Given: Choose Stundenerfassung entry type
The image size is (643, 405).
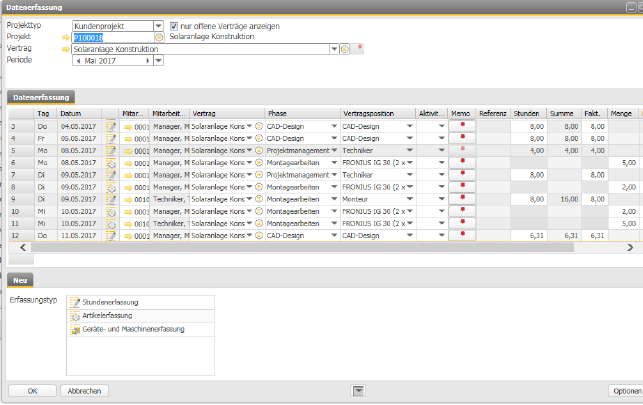Looking at the screenshot, I should [140, 303].
